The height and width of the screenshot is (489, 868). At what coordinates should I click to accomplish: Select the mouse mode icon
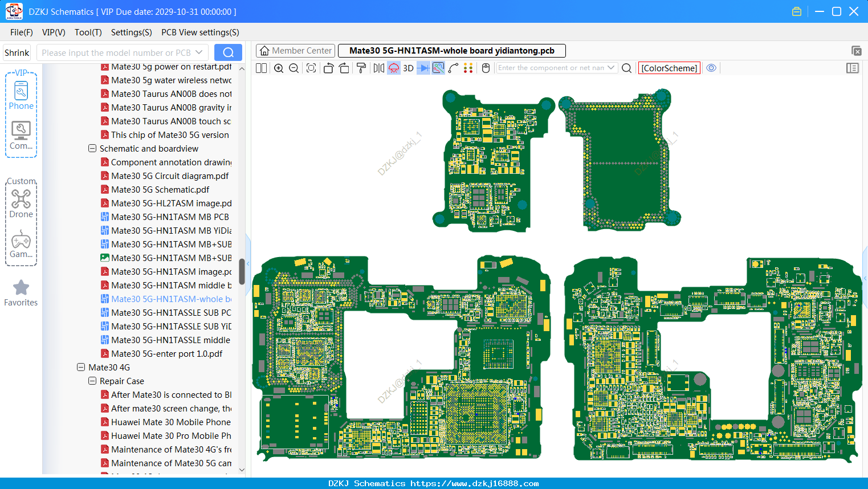(x=486, y=68)
